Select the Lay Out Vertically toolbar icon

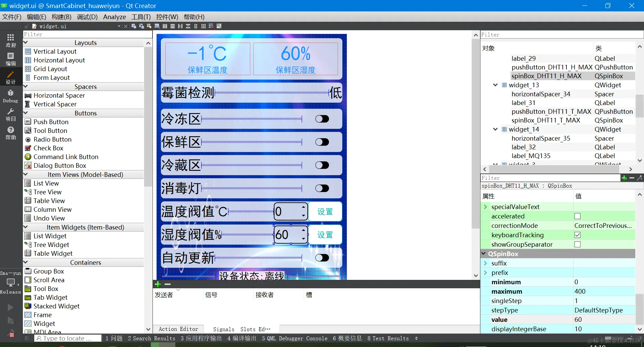point(172,26)
